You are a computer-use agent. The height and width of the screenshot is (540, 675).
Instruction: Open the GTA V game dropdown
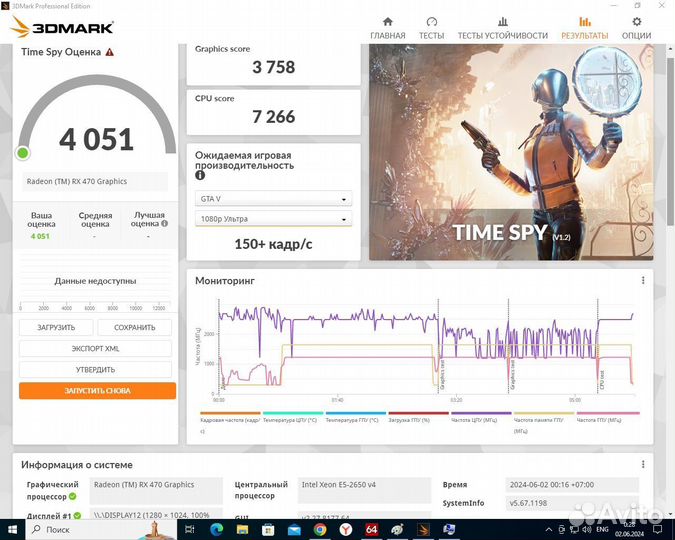click(273, 199)
